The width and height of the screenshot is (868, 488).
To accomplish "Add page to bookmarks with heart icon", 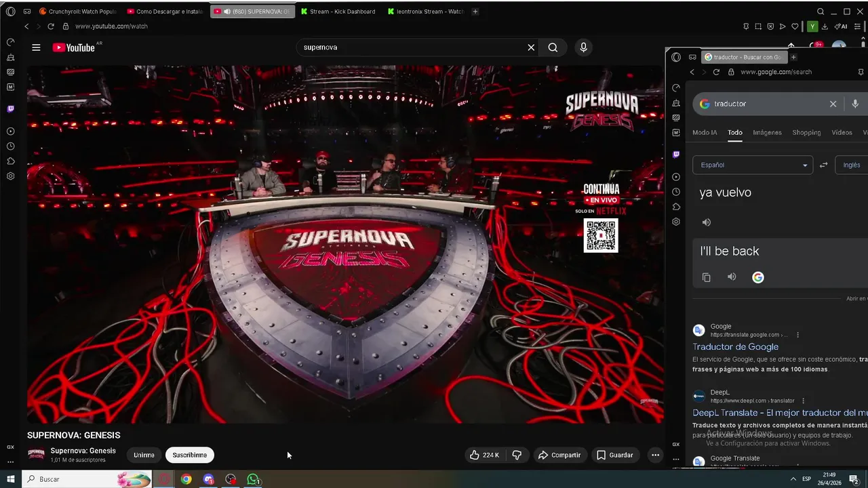I will (x=795, y=26).
